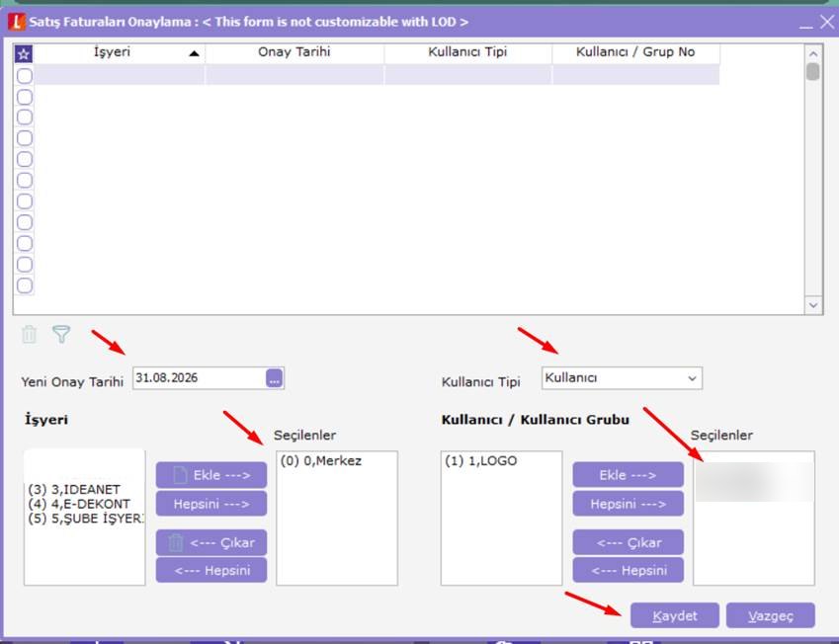This screenshot has width=839, height=644.
Task: Select (0) 0,Merkez in Seçilenler list
Action: click(x=321, y=460)
